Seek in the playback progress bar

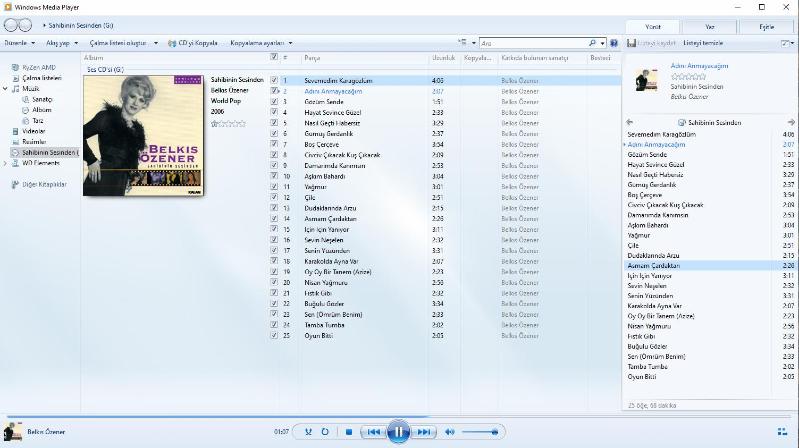(400, 416)
